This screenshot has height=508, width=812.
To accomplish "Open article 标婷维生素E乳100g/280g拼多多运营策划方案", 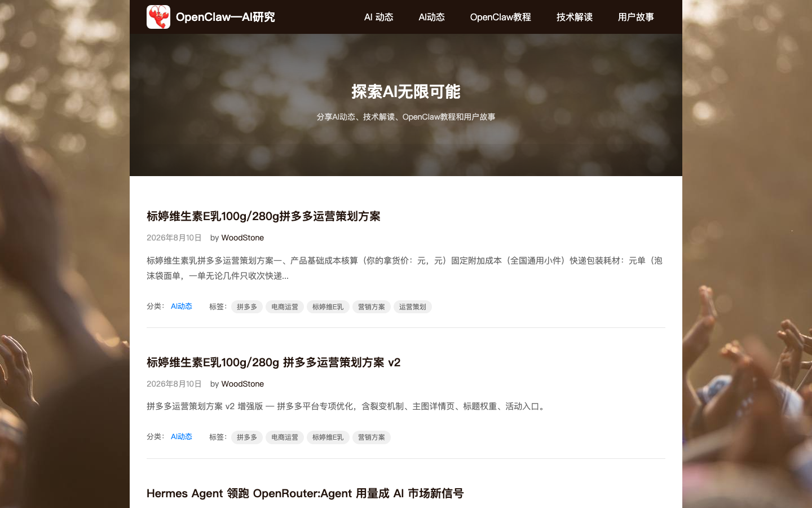I will pos(263,216).
